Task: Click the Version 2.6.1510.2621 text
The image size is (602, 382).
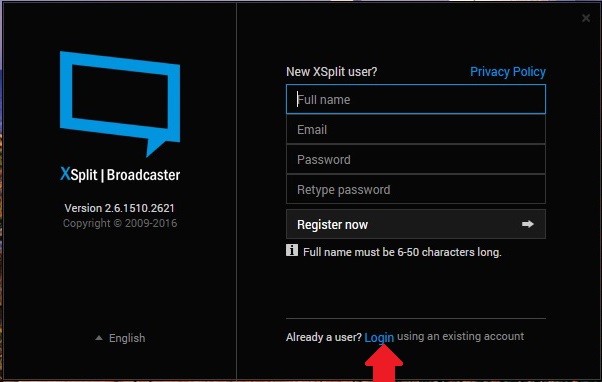Action: point(119,208)
